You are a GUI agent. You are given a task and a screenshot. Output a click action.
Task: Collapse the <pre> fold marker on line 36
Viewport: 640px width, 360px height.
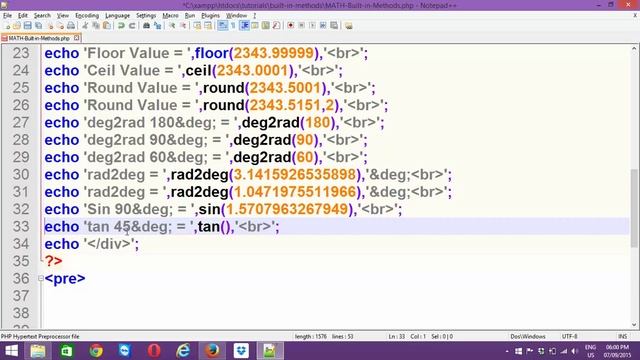click(x=40, y=278)
